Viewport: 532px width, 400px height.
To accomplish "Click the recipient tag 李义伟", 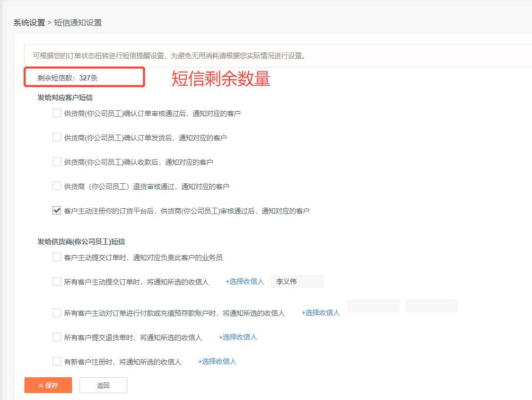I will click(297, 281).
